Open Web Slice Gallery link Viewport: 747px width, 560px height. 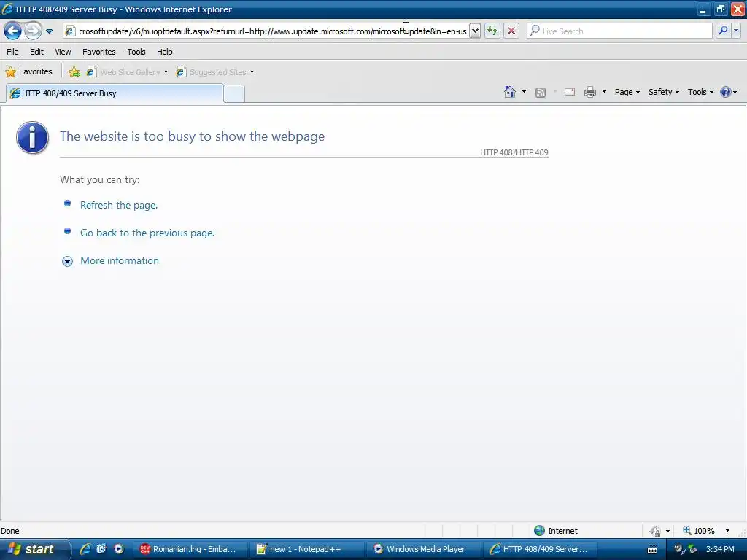point(124,72)
